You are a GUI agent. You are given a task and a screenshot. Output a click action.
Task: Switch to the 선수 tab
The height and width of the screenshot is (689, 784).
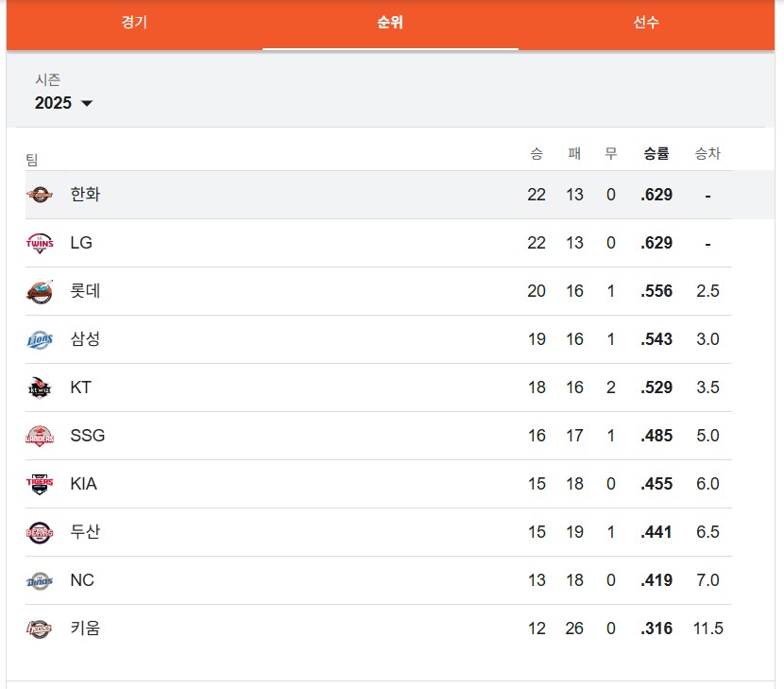(x=646, y=23)
